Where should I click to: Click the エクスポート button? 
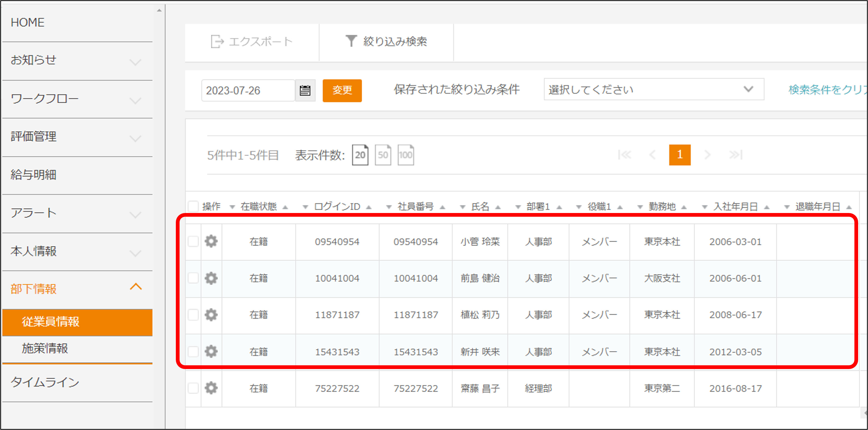[252, 42]
